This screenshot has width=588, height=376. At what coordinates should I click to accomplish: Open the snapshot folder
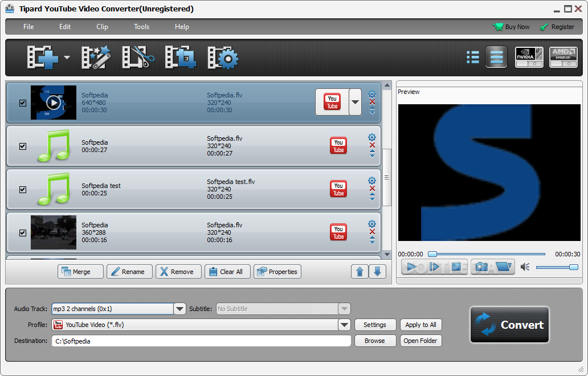click(504, 267)
